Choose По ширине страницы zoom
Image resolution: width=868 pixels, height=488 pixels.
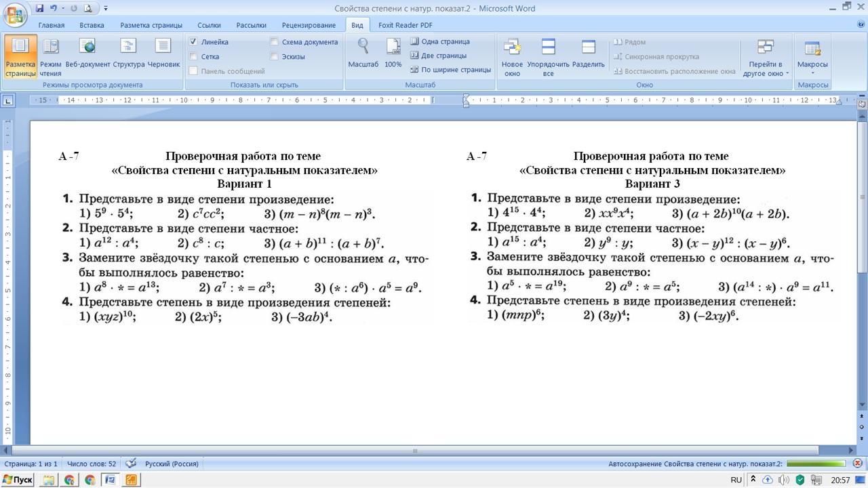450,70
